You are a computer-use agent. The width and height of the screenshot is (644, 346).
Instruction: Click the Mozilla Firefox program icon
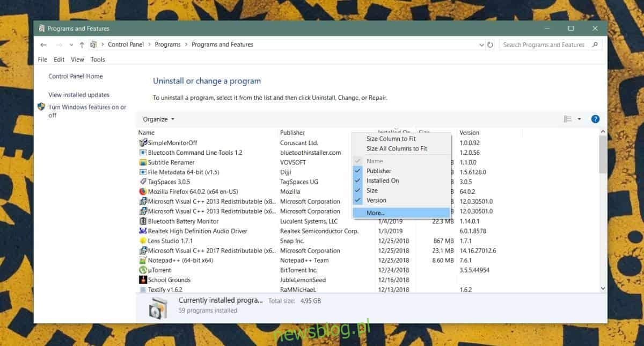[142, 191]
